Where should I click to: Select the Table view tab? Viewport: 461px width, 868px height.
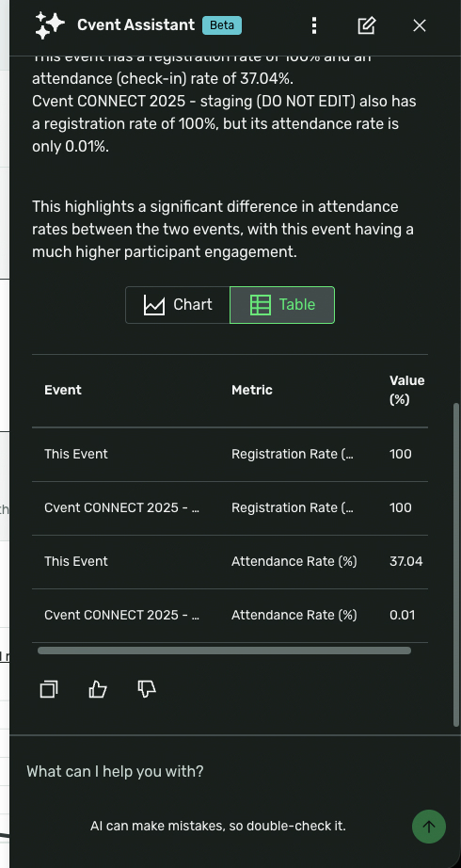(x=282, y=305)
